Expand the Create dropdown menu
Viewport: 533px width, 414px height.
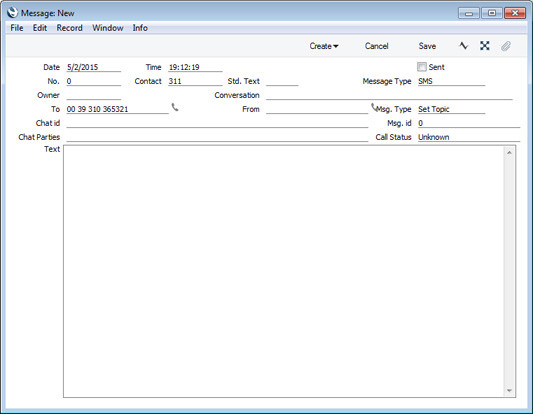pos(324,46)
